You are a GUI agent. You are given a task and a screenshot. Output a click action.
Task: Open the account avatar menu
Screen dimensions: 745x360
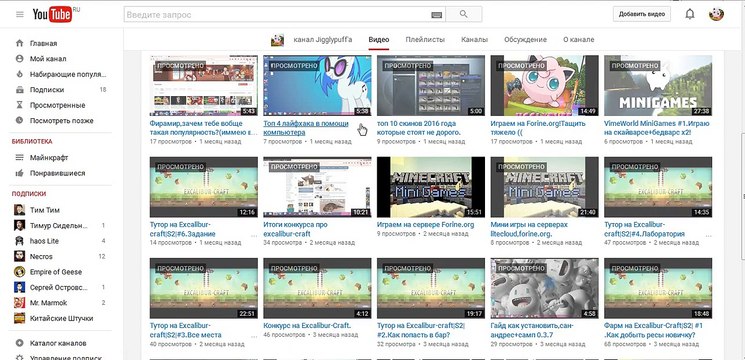tap(716, 14)
